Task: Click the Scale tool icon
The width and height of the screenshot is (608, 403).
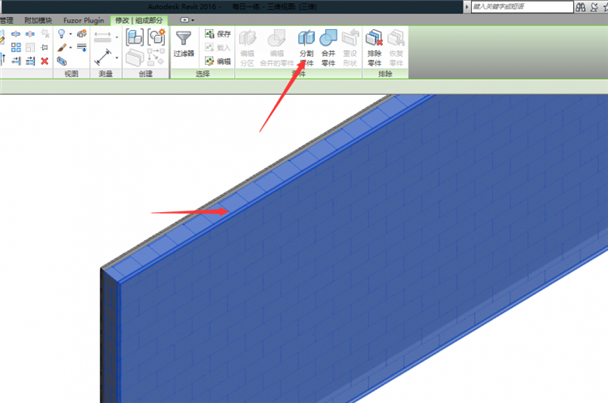Action: pyautogui.click(x=30, y=47)
